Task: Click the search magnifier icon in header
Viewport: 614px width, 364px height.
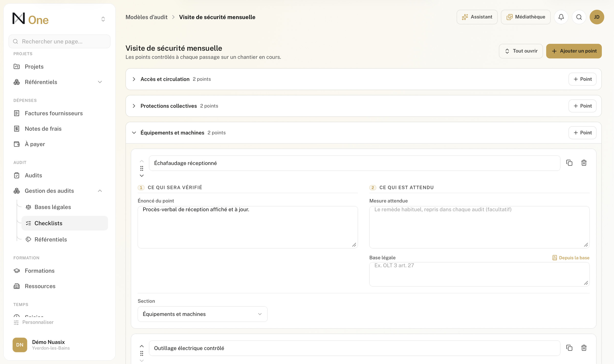Action: (x=579, y=17)
